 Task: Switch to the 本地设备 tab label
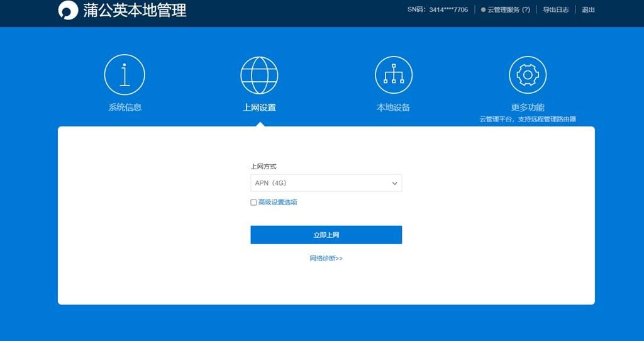[x=393, y=108]
